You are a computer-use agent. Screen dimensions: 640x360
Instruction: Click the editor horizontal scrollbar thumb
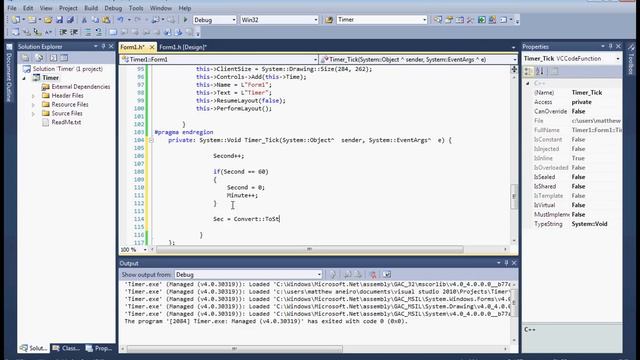pyautogui.click(x=310, y=249)
